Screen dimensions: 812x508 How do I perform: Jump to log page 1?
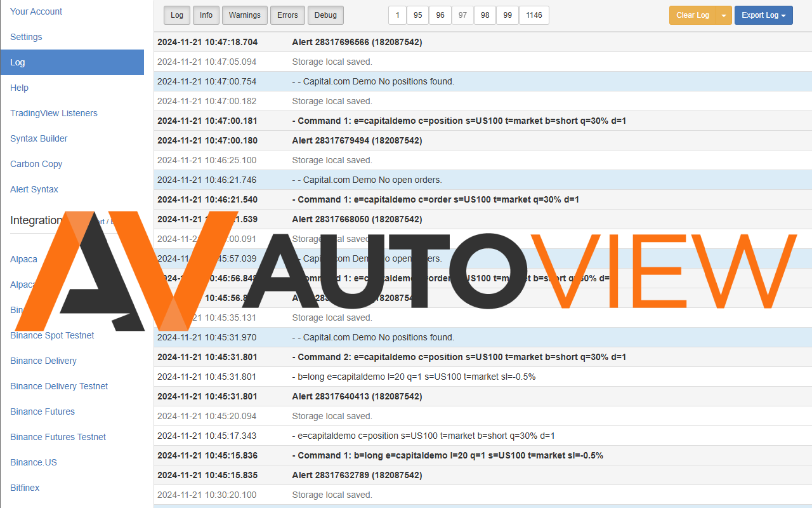(397, 15)
